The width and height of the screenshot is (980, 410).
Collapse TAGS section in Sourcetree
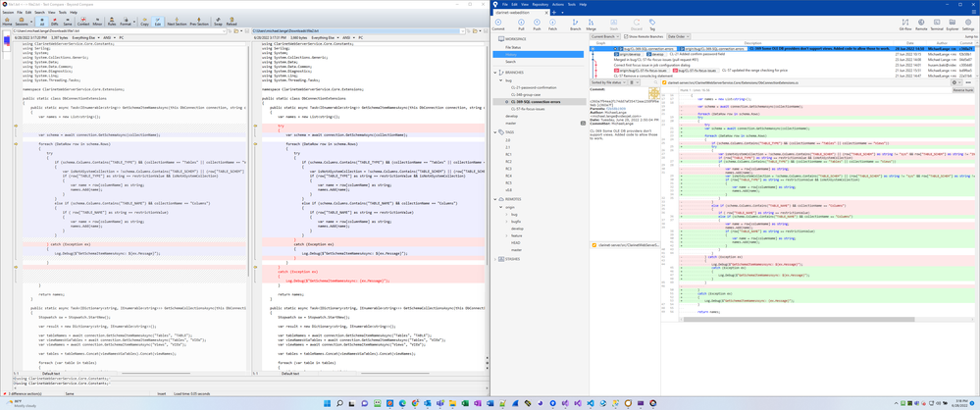(493, 132)
